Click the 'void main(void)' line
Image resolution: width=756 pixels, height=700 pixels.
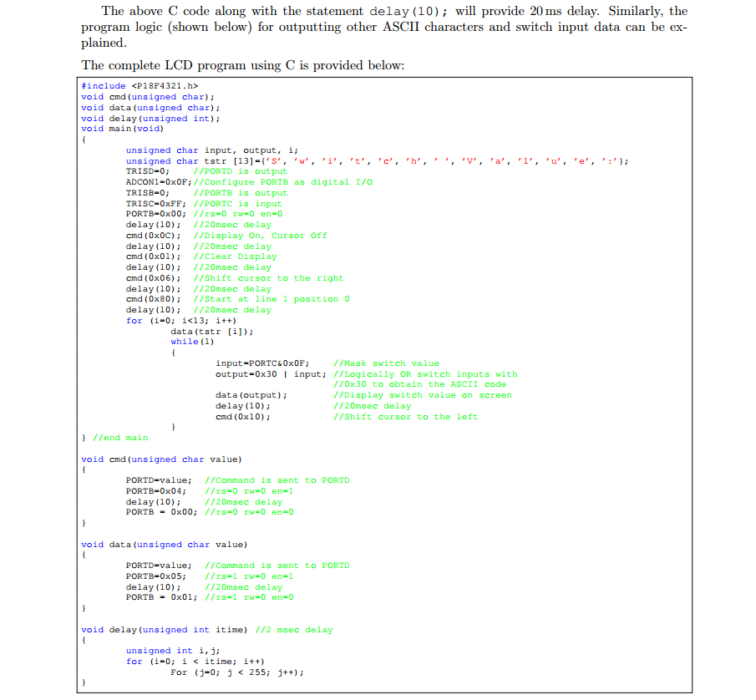pyautogui.click(x=123, y=129)
